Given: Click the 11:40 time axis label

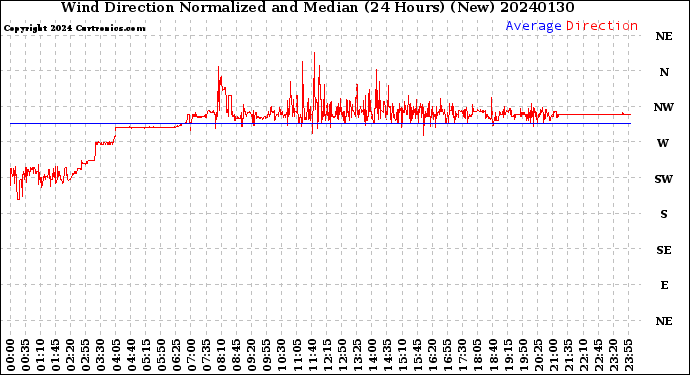Looking at the screenshot, I should click(x=312, y=355).
